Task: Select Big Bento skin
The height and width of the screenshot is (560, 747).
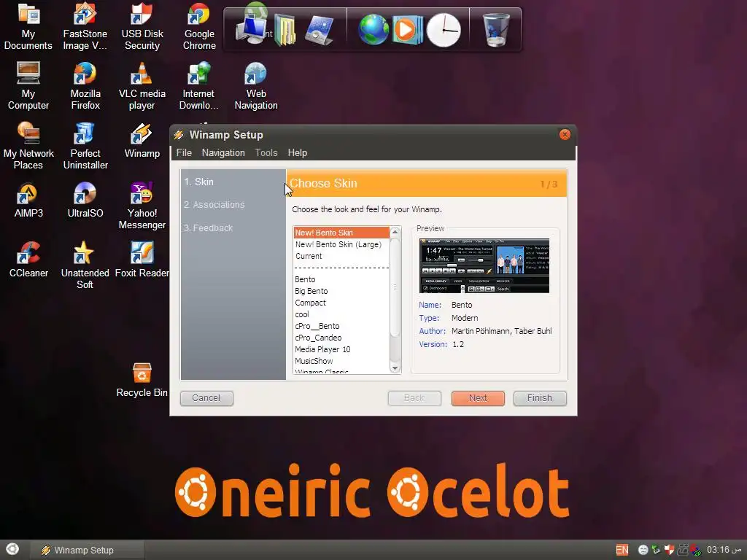Action: pos(341,291)
